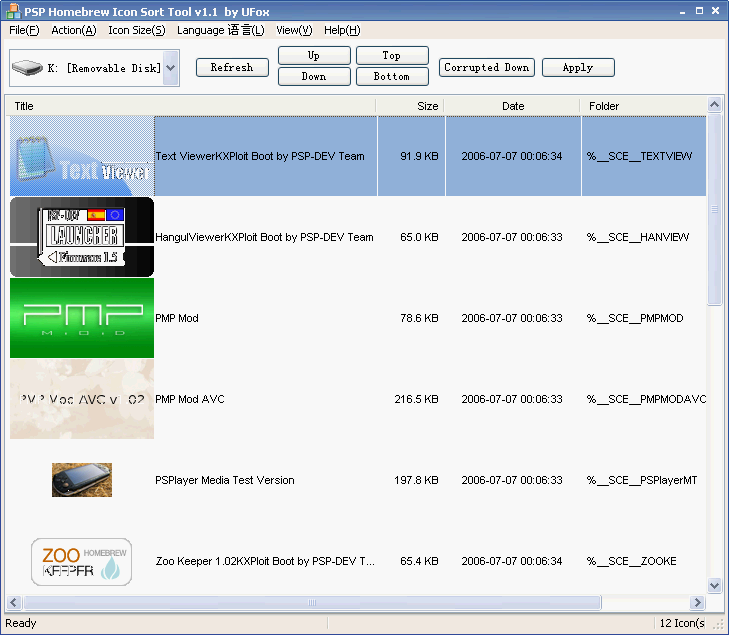This screenshot has width=729, height=635.
Task: Open the Icon Size menu
Action: pyautogui.click(x=137, y=30)
